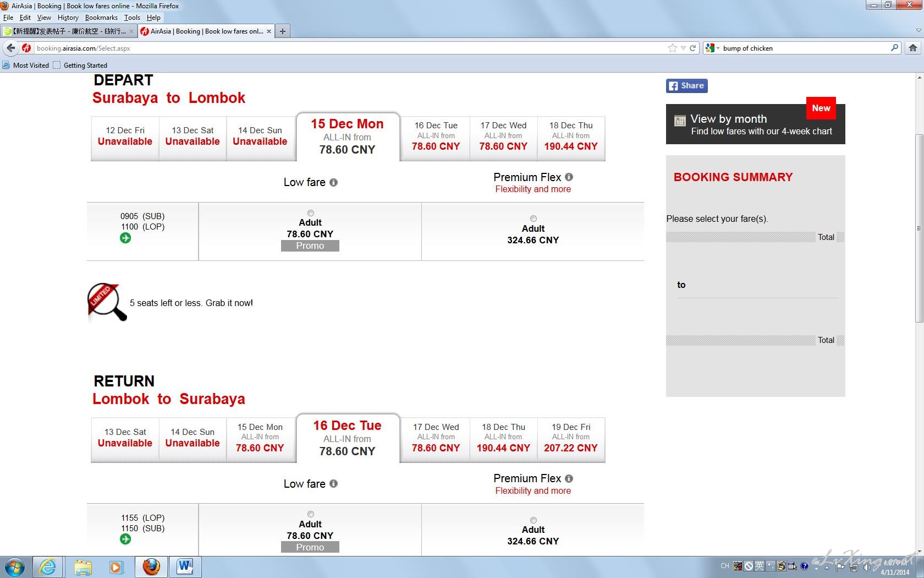Open the address bar history dropdown arrow

(x=683, y=48)
